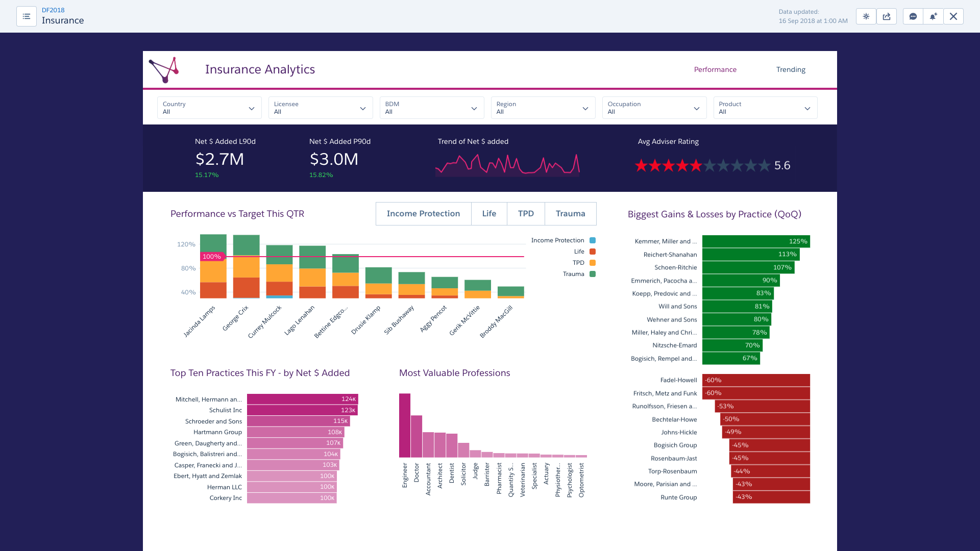Click the orange TPD legend swatch
The image size is (980, 551).
coord(593,263)
